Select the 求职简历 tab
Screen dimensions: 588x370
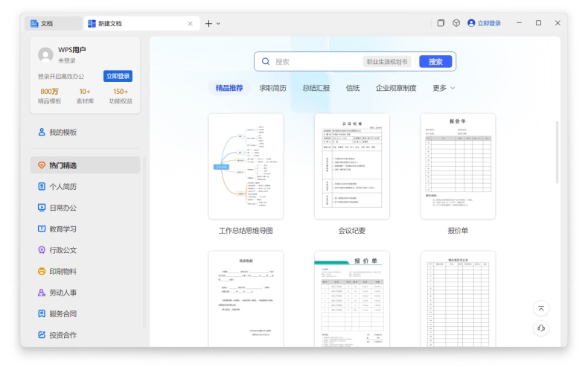tap(272, 88)
